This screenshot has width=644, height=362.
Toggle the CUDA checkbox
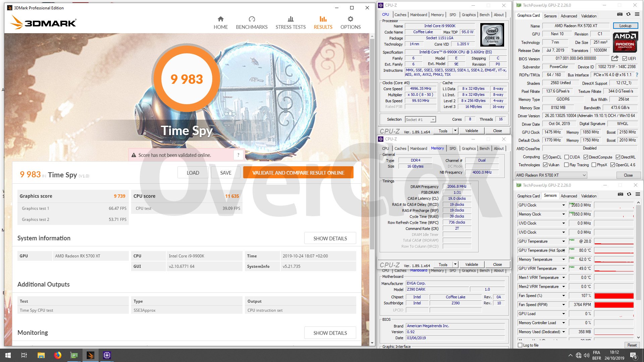[x=567, y=157]
